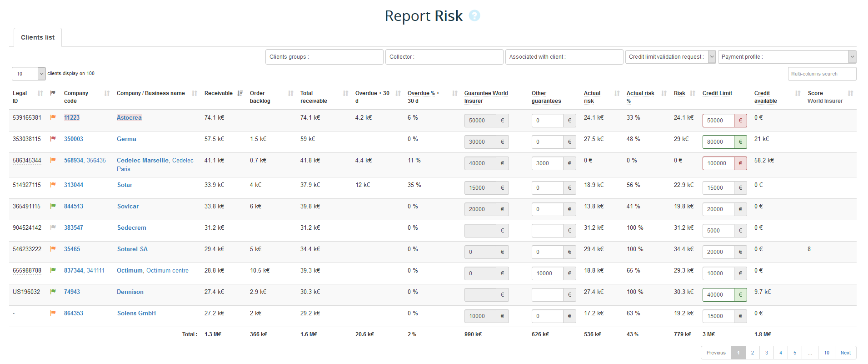The height and width of the screenshot is (364, 868).
Task: Click the Clients groups filter field
Action: (x=324, y=57)
